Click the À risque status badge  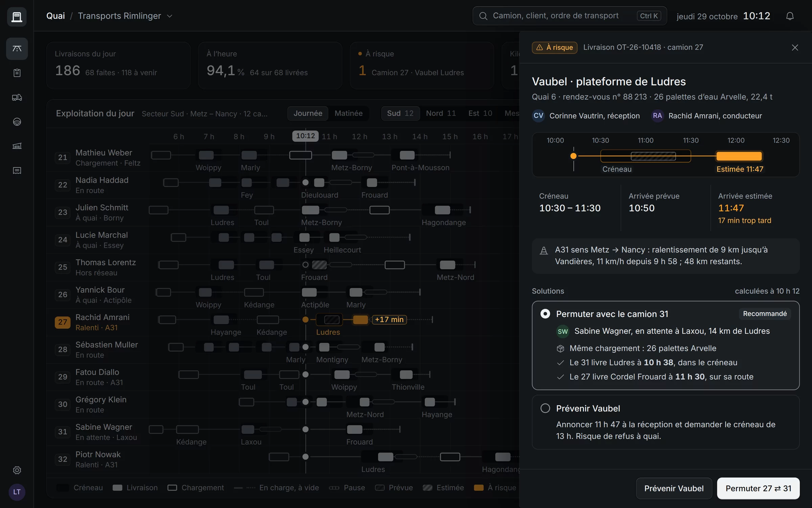(x=555, y=47)
